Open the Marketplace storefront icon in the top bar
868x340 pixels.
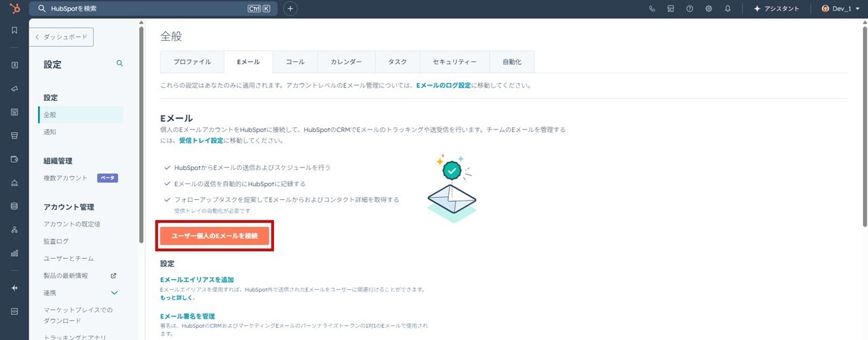click(x=671, y=9)
